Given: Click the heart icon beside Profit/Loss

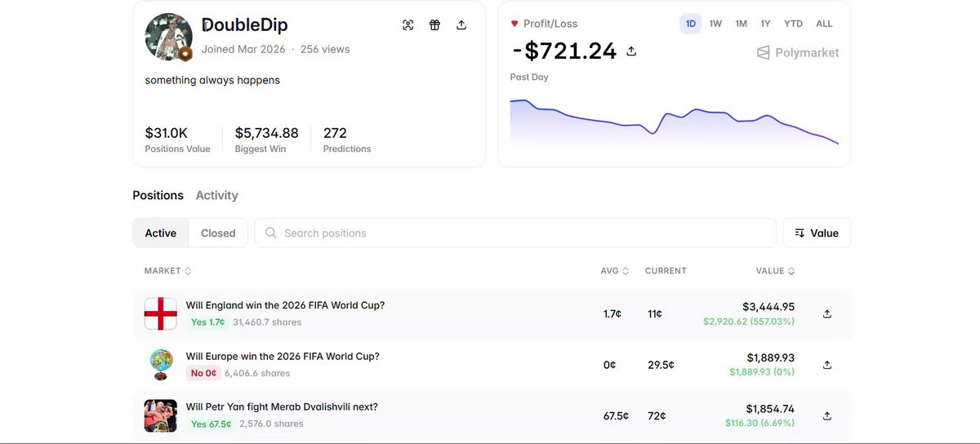Looking at the screenshot, I should point(514,24).
